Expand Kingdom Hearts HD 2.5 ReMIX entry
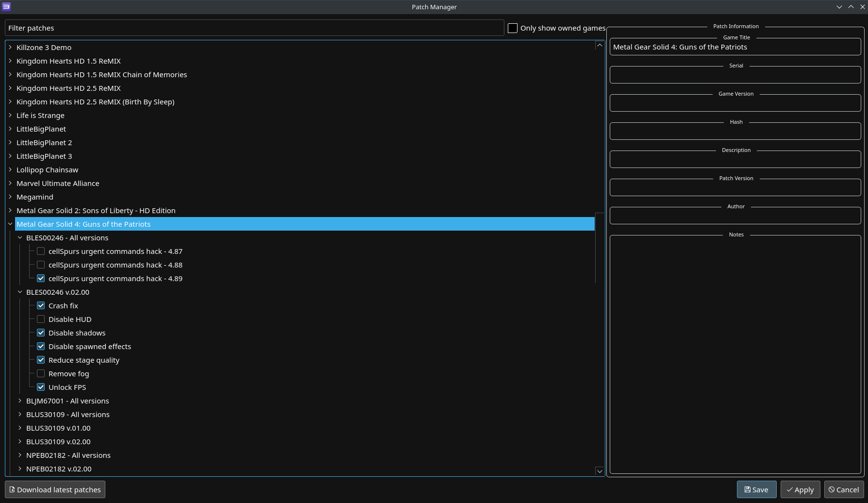This screenshot has height=503, width=868. [10, 88]
